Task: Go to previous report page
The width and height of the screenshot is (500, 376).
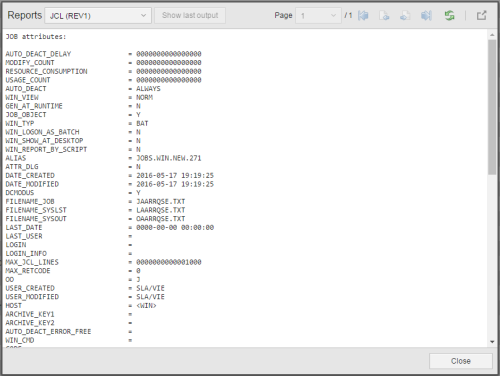Action: point(384,15)
